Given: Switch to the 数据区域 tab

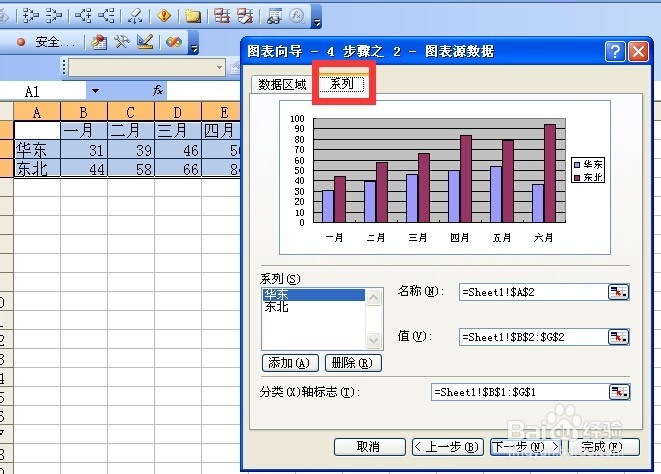Looking at the screenshot, I should tap(282, 85).
